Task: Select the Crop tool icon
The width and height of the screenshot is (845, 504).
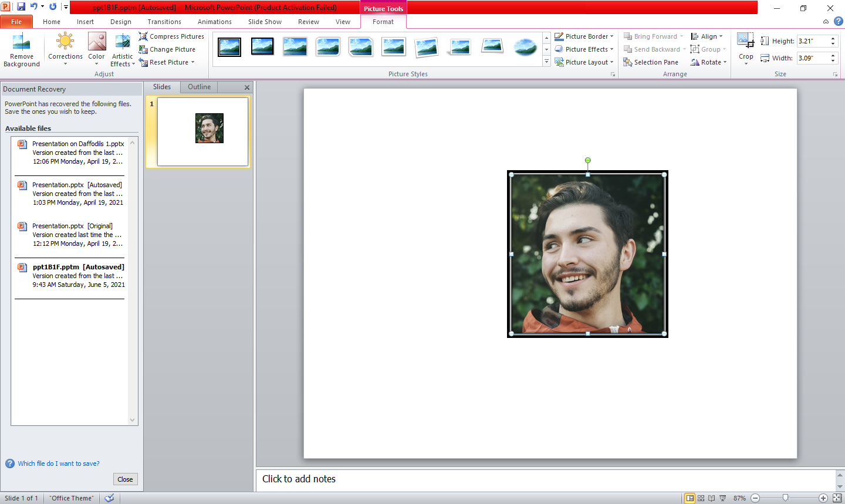Action: point(746,41)
